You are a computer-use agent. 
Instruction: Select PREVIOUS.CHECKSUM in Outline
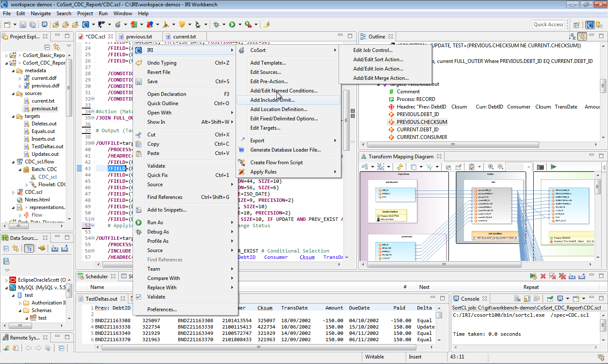click(x=422, y=122)
